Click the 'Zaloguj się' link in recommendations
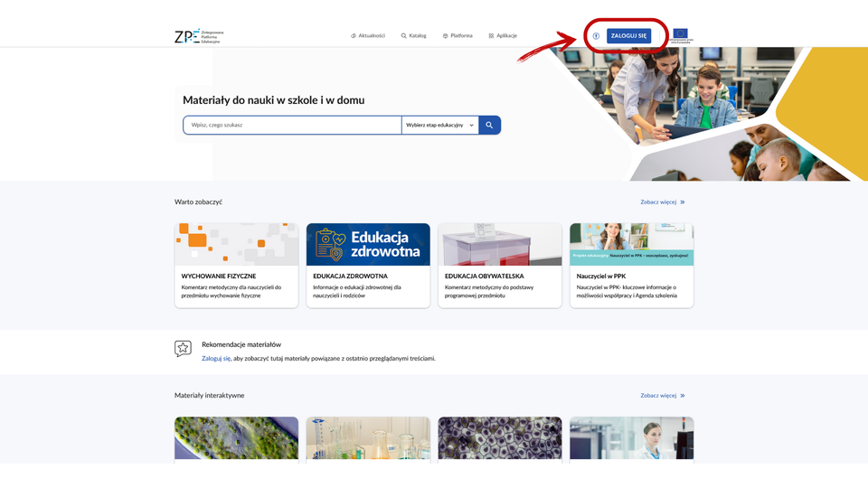The image size is (868, 488). coord(216,359)
